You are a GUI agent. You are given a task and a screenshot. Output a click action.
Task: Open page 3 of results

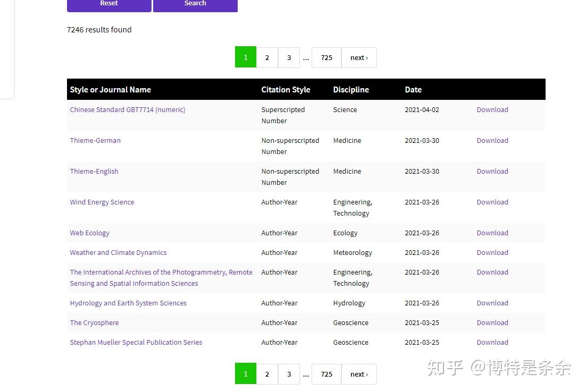(x=289, y=57)
